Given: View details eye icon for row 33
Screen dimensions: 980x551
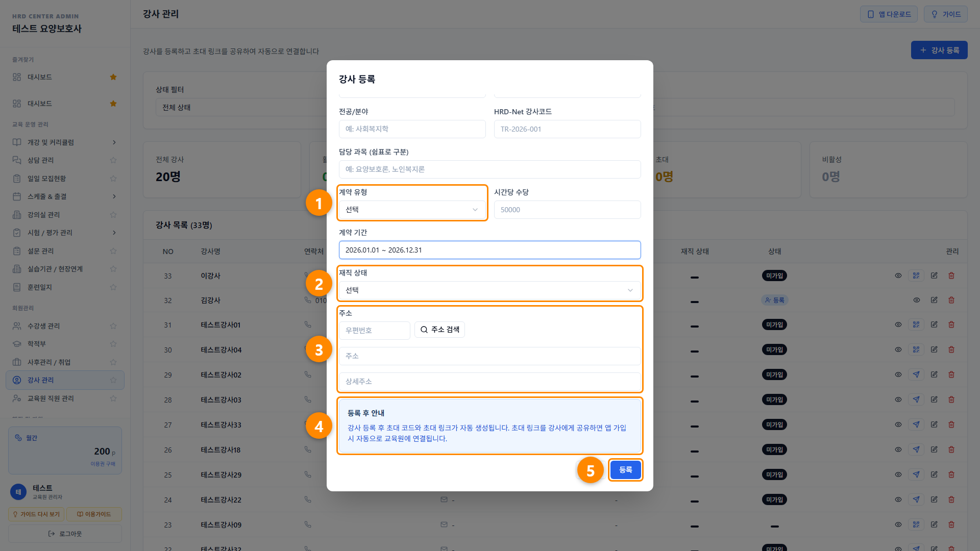Looking at the screenshot, I should 898,275.
